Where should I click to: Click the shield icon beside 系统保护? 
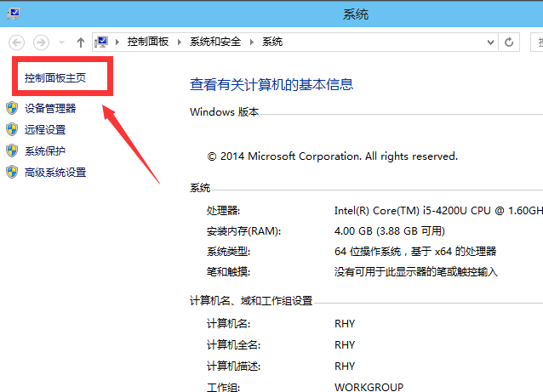pyautogui.click(x=12, y=151)
